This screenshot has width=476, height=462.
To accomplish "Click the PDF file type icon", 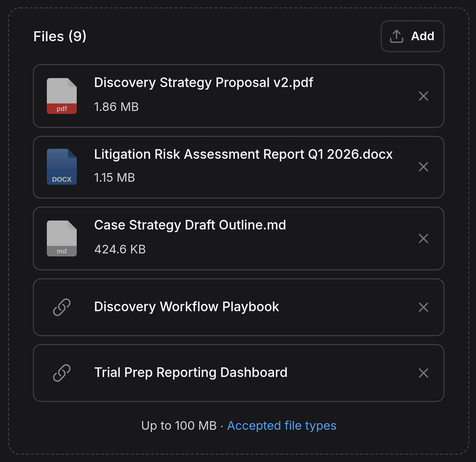I will point(62,96).
